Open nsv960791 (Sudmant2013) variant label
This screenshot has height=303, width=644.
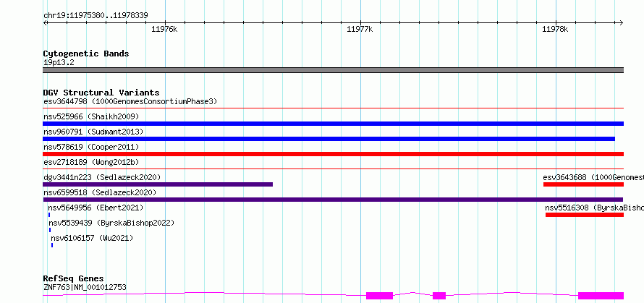pyautogui.click(x=93, y=132)
